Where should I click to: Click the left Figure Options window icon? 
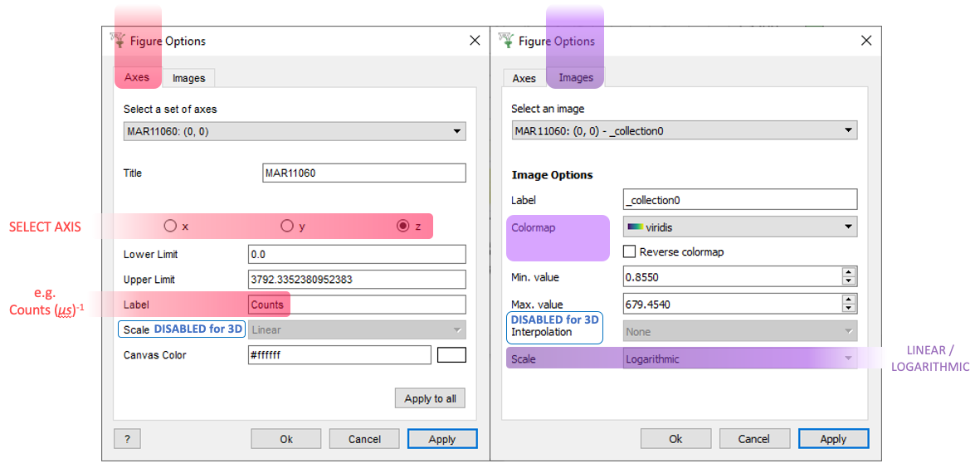click(117, 41)
